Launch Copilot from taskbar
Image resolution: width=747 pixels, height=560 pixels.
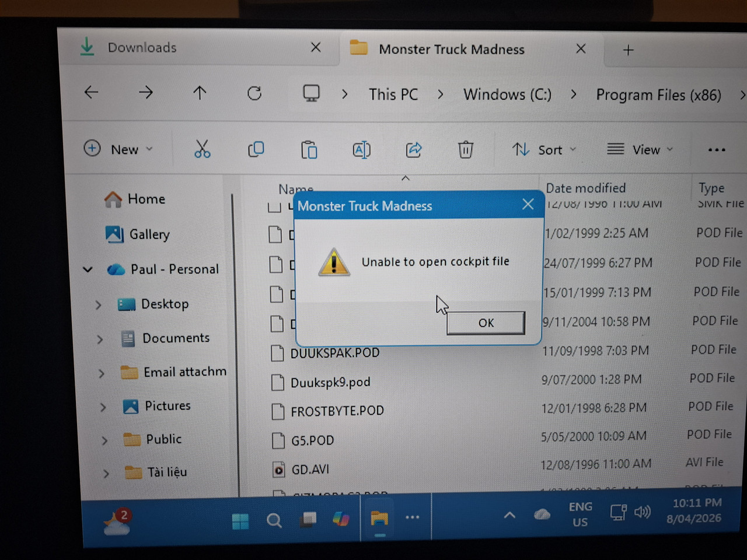[341, 519]
